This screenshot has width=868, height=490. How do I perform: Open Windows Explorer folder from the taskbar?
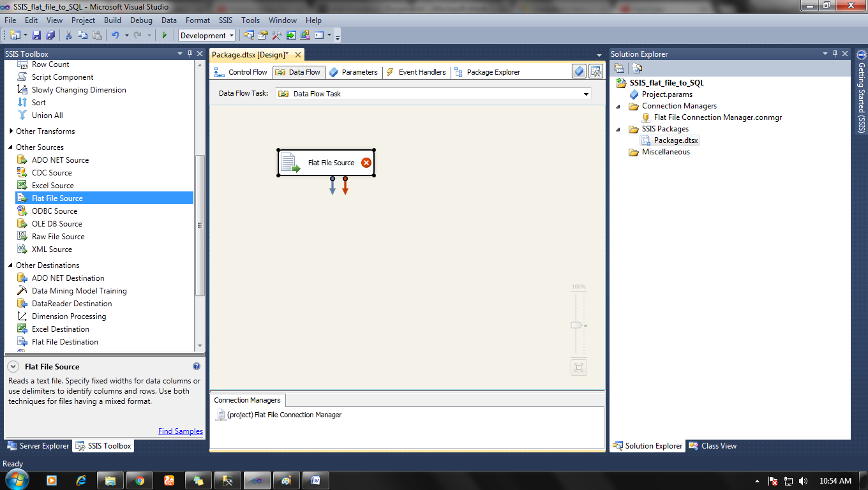point(110,480)
